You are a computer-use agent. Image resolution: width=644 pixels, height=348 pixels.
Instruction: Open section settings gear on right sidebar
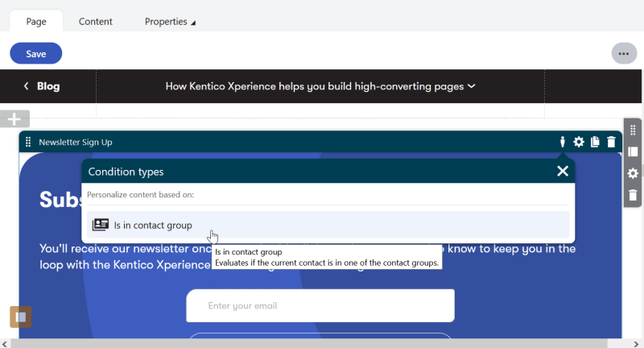633,173
